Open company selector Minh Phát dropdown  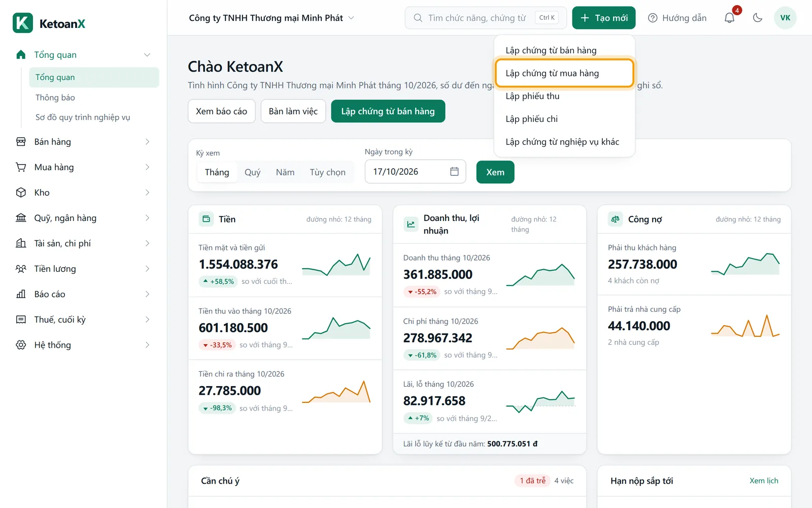point(272,18)
